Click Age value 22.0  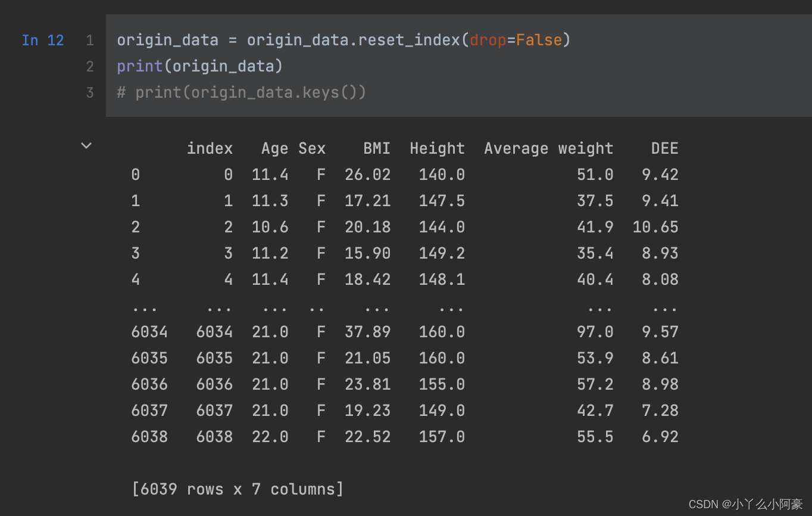click(270, 437)
